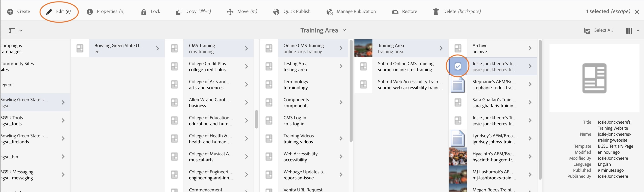
Task: Open the BGSU Messaging row
Action: [x=35, y=175]
